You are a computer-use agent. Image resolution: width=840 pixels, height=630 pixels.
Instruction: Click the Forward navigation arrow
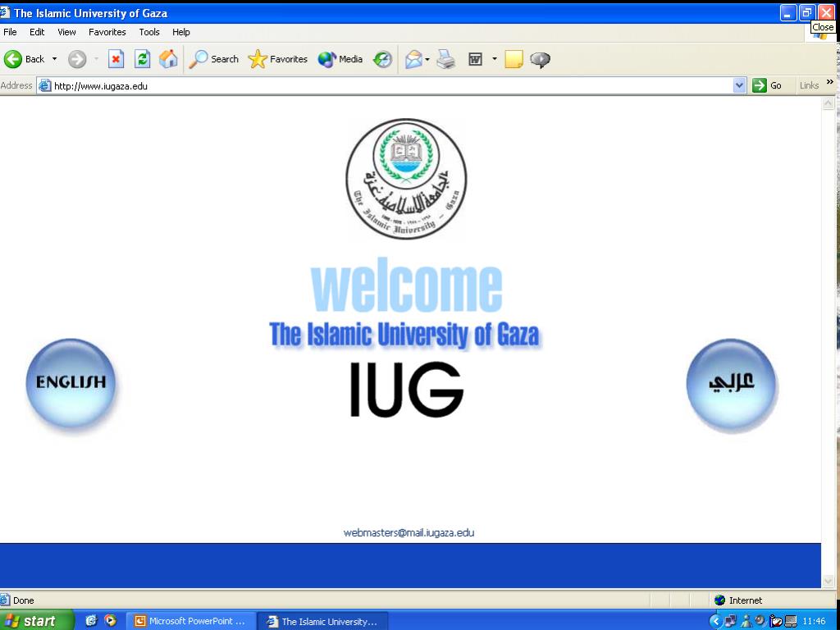click(x=77, y=59)
